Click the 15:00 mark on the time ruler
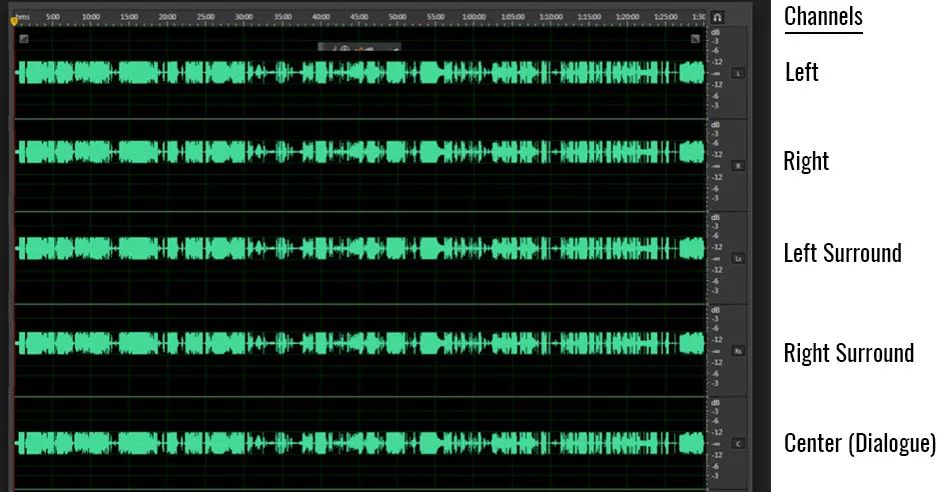 click(128, 17)
